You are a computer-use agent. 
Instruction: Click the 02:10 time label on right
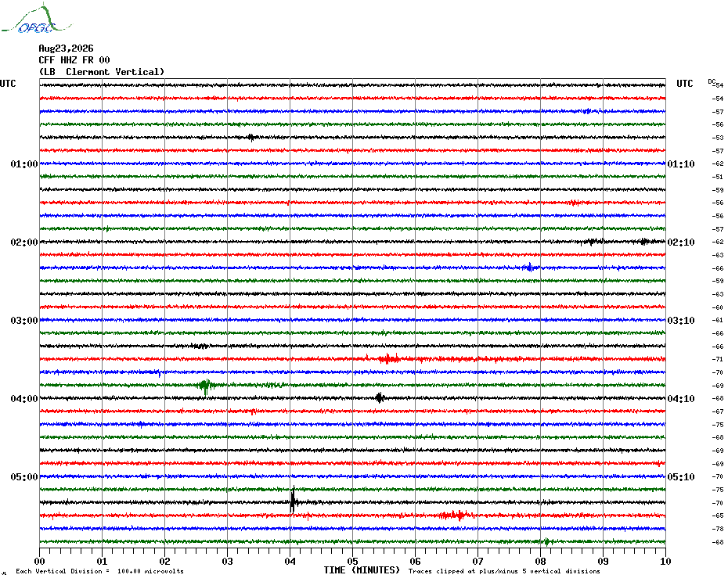681,242
